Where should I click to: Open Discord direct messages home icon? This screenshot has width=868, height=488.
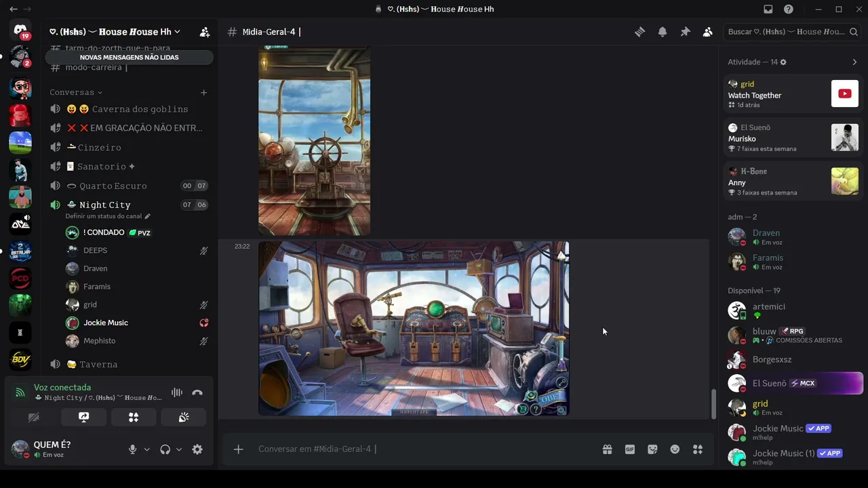20,30
